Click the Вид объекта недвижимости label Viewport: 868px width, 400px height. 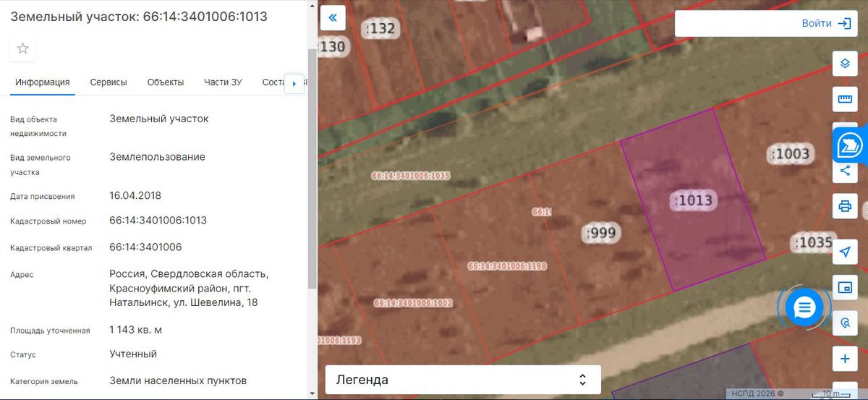(x=38, y=127)
